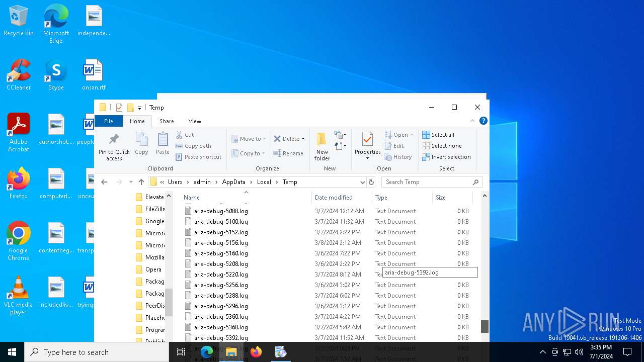Click taskbar search box
Screen dimensions: 644x362
click(x=97, y=352)
